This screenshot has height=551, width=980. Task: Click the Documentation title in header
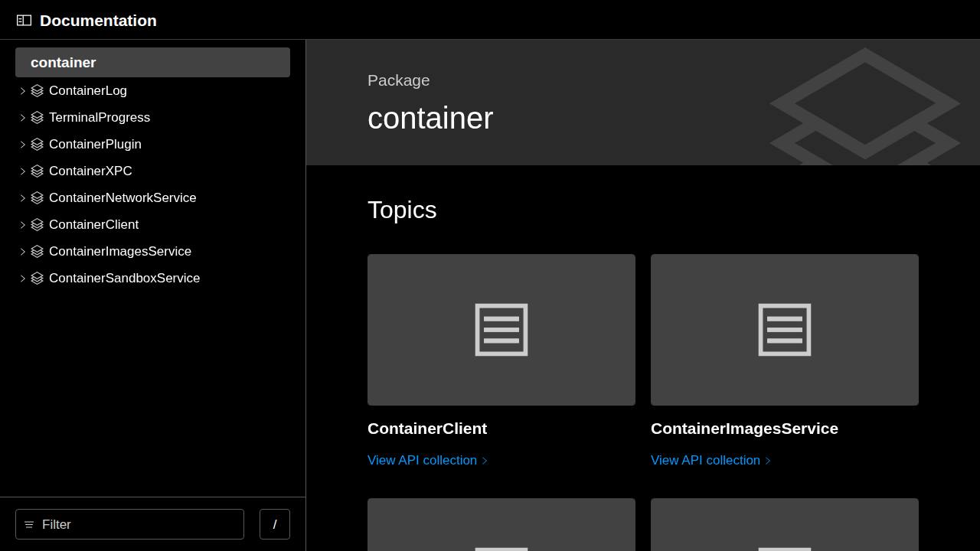pyautogui.click(x=98, y=21)
